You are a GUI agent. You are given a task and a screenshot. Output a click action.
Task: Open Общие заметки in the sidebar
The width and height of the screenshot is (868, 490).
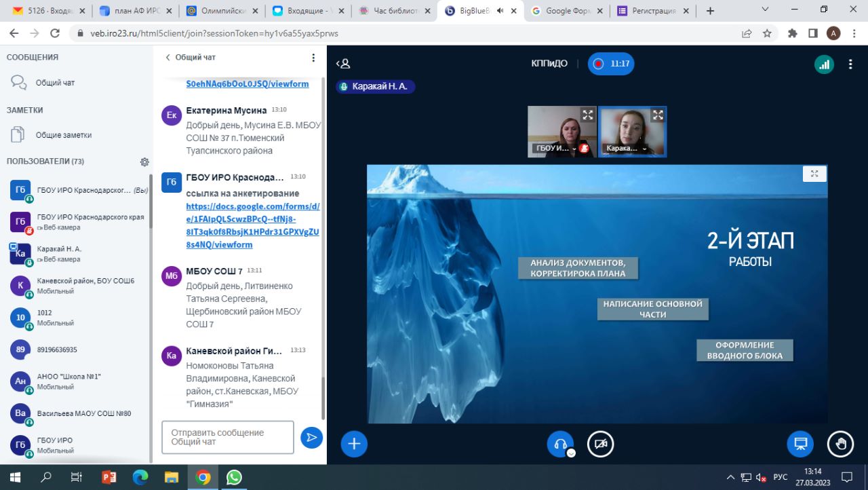[x=63, y=135]
